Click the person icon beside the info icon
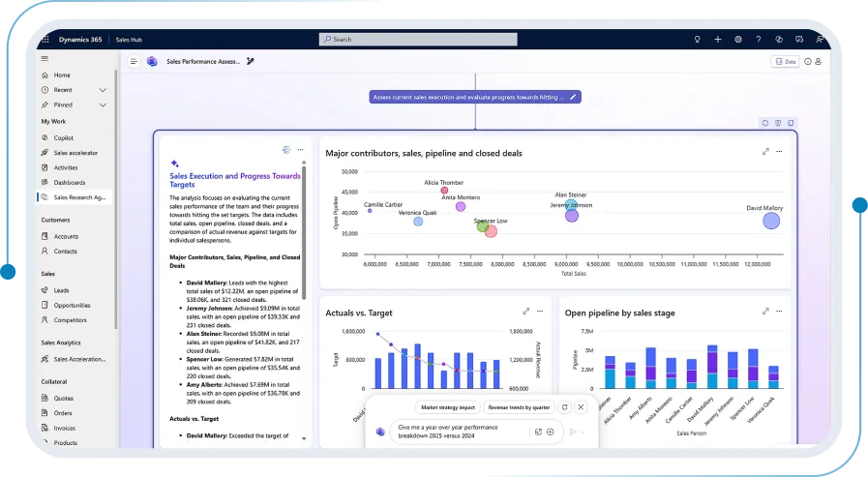 [x=819, y=61]
